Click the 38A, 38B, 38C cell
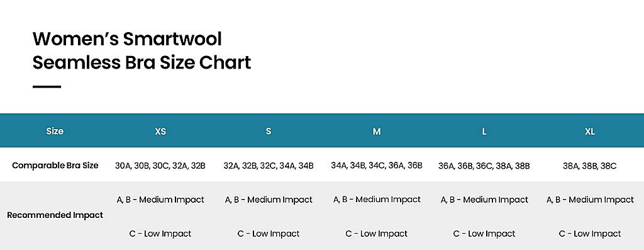This screenshot has width=644, height=250. coord(590,166)
